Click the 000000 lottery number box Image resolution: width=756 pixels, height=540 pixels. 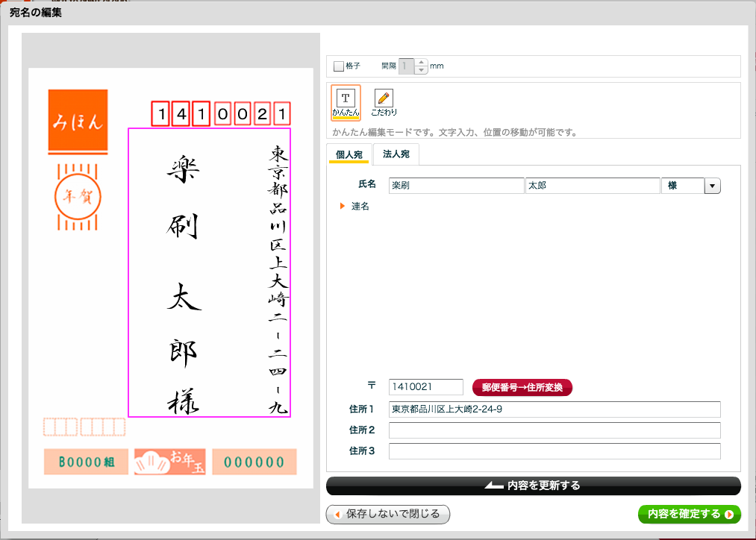pyautogui.click(x=254, y=462)
